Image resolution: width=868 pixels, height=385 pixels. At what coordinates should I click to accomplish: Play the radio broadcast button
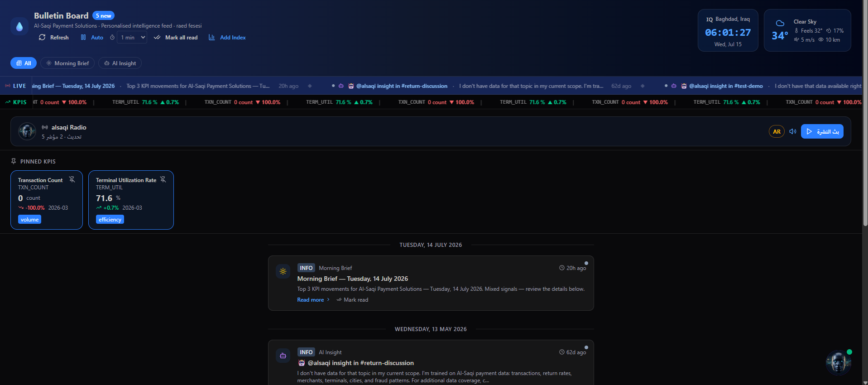(x=822, y=131)
